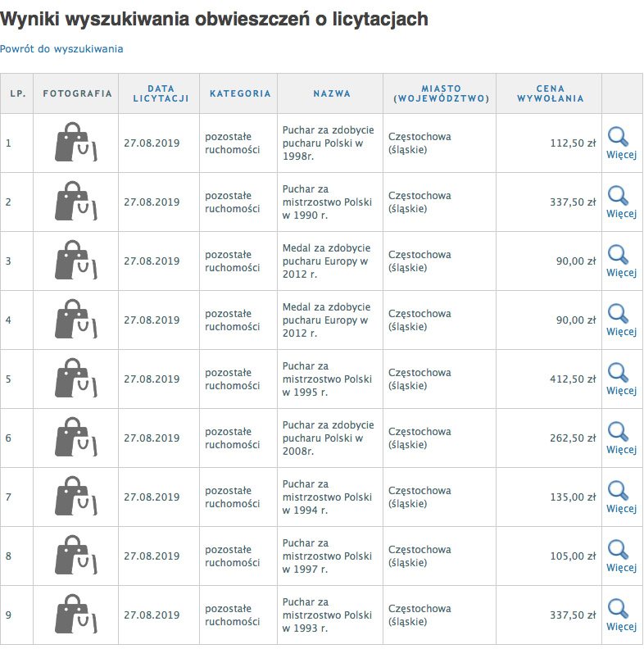Open Więcej link for 1993 r. Puchar
Viewport: 644px width, 658px height.
click(621, 627)
